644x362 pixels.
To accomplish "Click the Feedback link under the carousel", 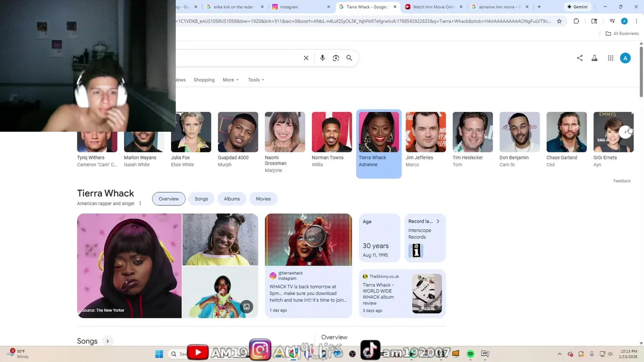I will click(x=622, y=181).
